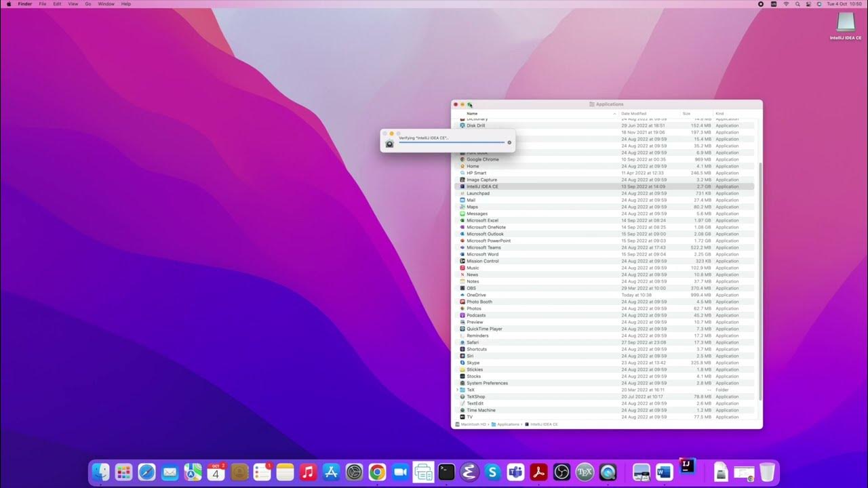Open the Mail app in the Dock
Image resolution: width=868 pixels, height=488 pixels.
click(170, 472)
